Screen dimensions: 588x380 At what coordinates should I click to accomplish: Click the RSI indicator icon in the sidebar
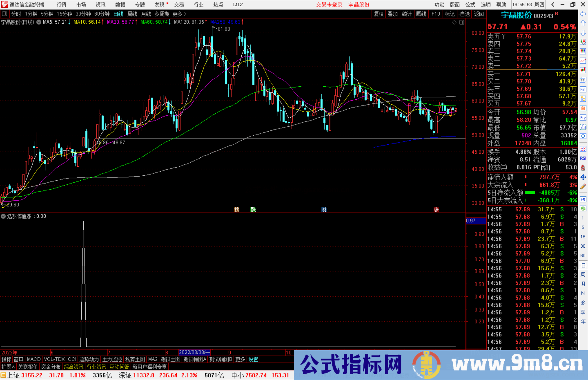coord(583,158)
